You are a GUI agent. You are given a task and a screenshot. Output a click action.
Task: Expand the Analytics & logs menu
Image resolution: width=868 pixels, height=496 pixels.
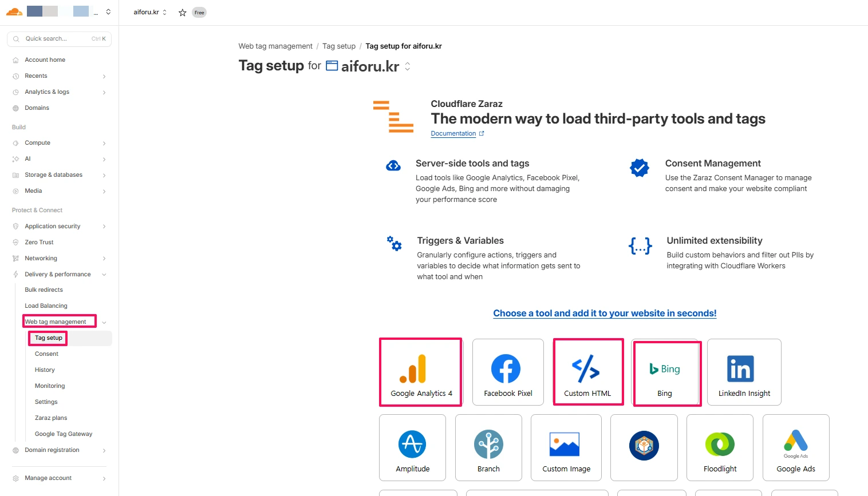point(47,92)
